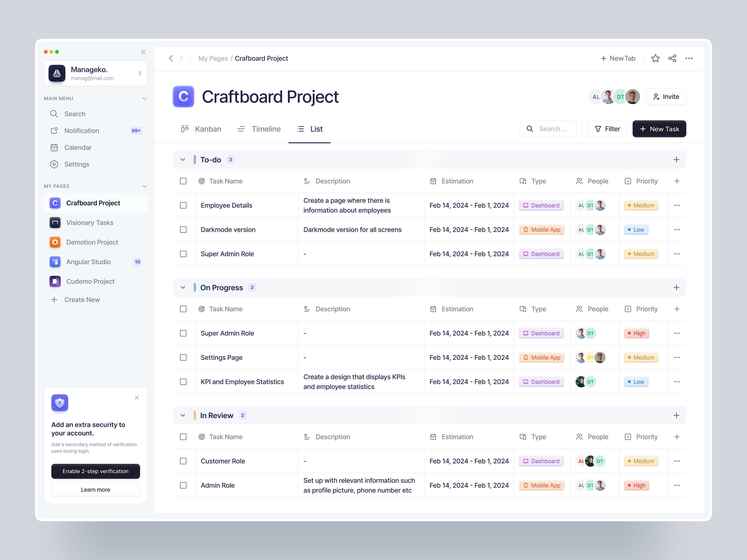Check the Employee Details task checkbox

183,205
